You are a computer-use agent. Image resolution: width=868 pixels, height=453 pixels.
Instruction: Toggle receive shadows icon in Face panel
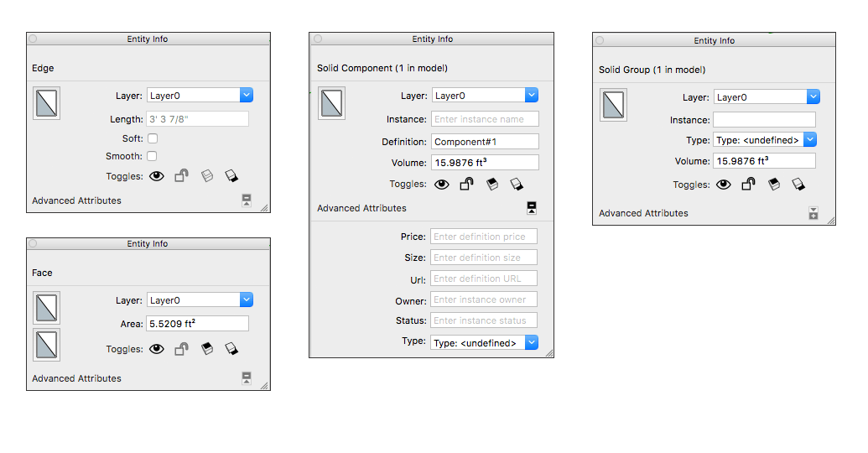[207, 348]
